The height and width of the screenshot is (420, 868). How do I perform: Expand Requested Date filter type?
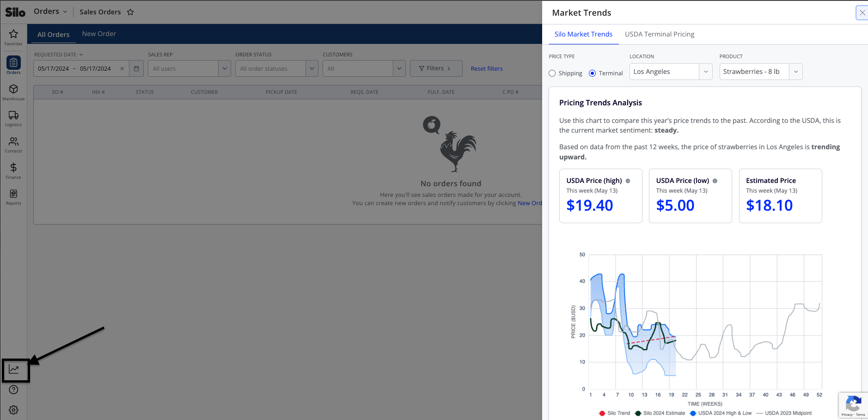(59, 55)
